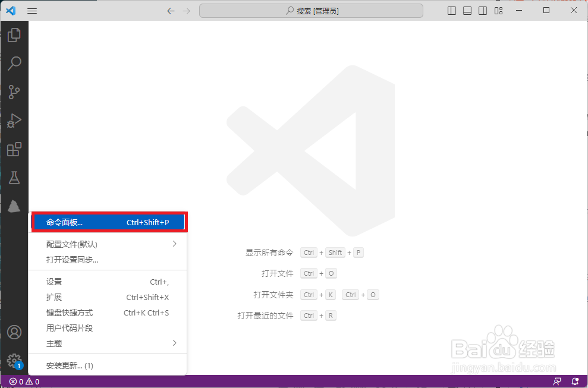Open 设置 from the menu
The image size is (588, 388).
tap(108, 282)
